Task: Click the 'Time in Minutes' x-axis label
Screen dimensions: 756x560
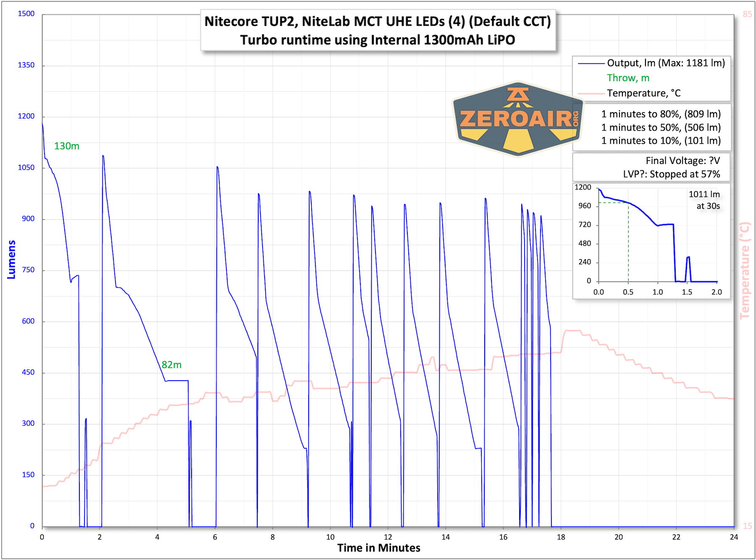Action: 378,548
